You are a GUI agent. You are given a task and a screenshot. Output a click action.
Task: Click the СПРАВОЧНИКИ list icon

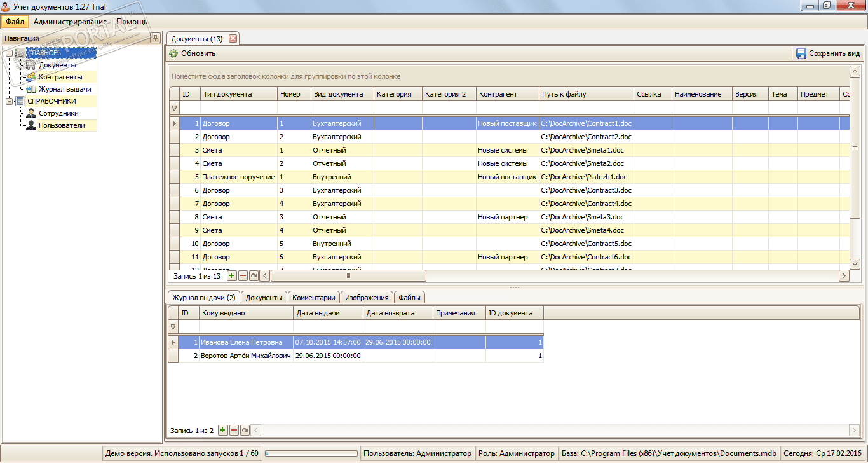(20, 101)
